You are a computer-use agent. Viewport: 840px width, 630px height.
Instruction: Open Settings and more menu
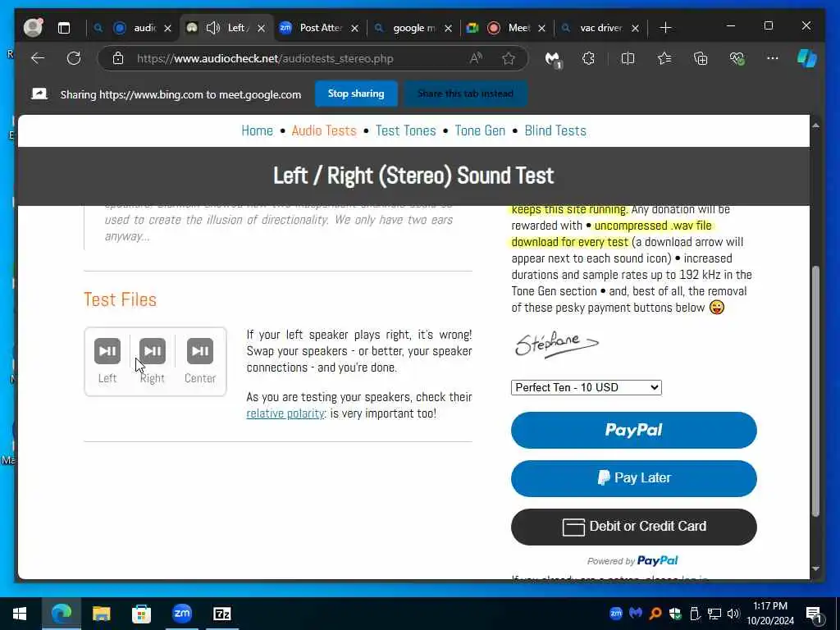(x=772, y=58)
